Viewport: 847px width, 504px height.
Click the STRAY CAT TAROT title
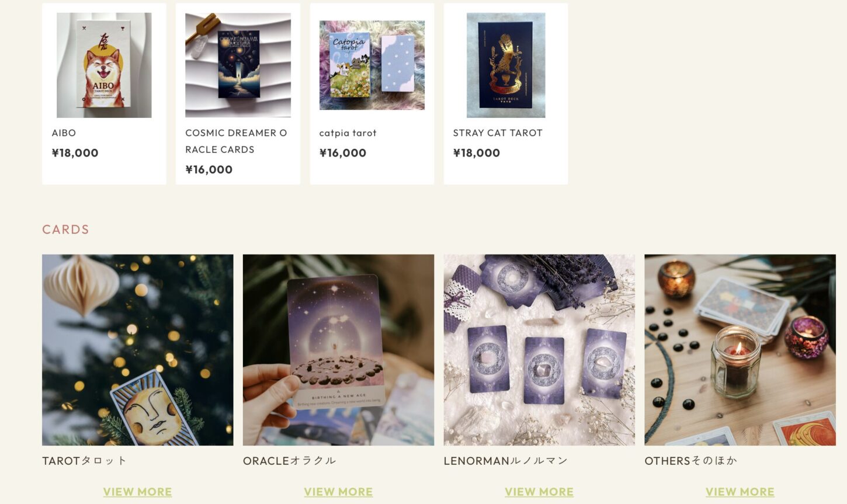click(x=498, y=133)
